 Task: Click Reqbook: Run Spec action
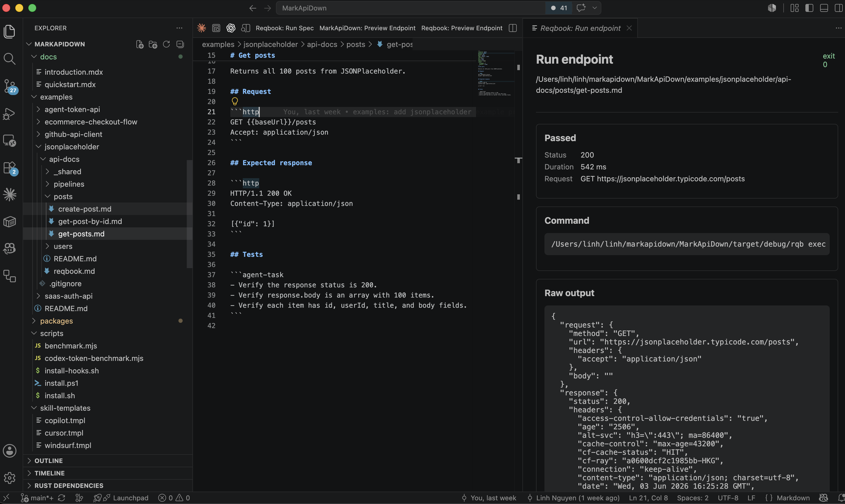(284, 28)
